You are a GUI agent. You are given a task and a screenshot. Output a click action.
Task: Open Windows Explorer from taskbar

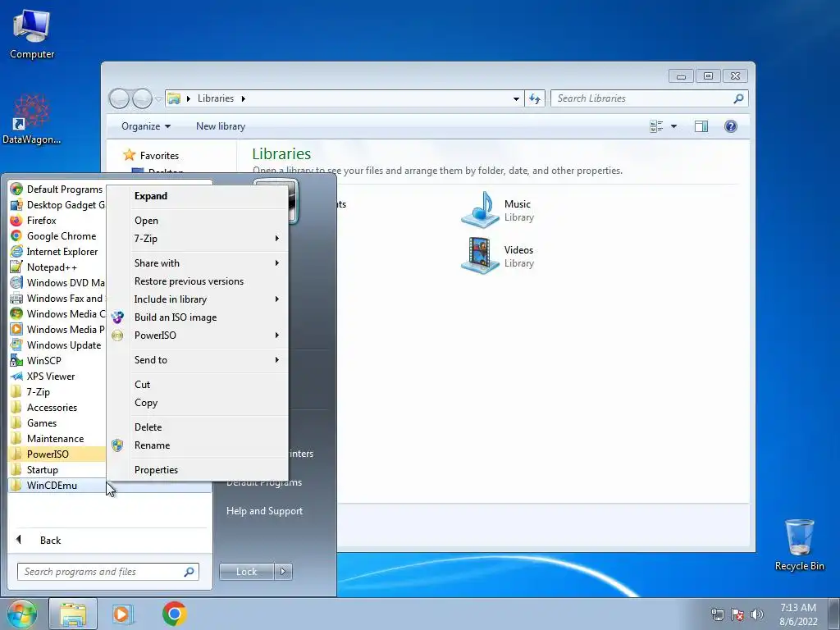73,614
